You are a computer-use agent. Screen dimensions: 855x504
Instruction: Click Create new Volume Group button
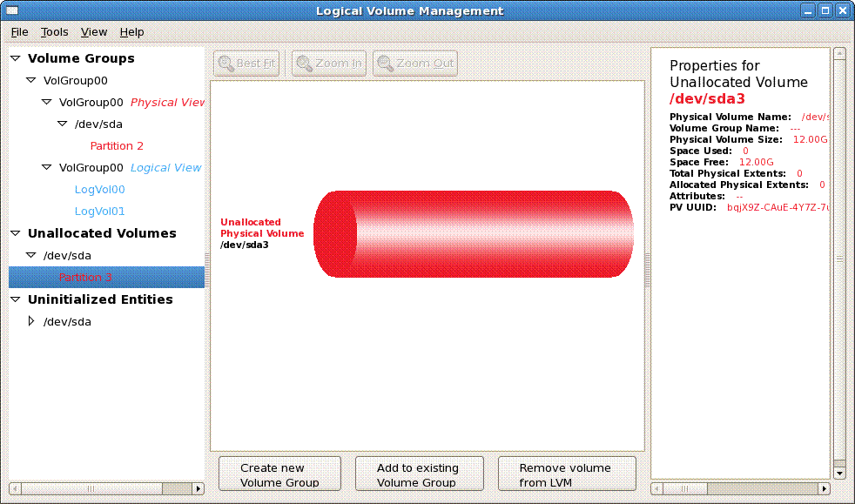tap(279, 474)
